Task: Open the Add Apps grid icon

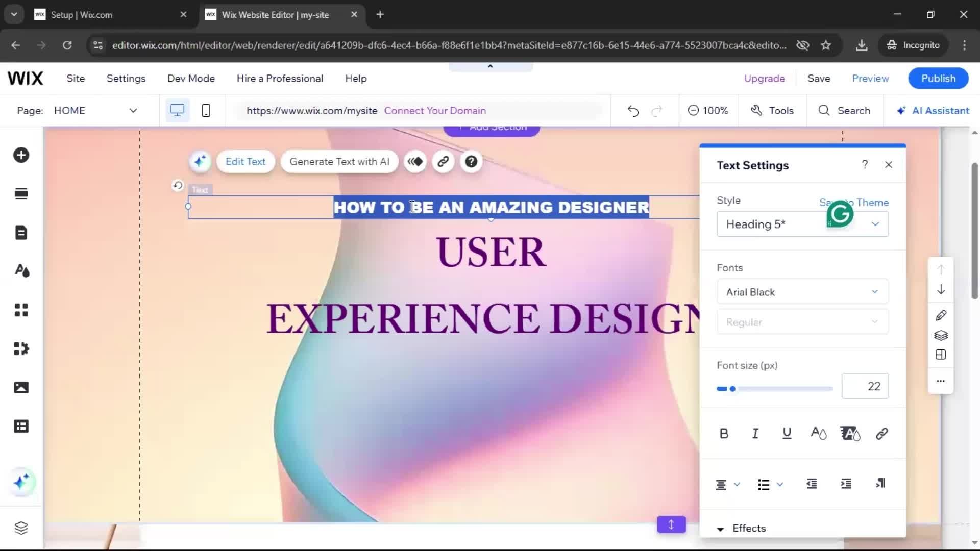Action: pyautogui.click(x=21, y=310)
